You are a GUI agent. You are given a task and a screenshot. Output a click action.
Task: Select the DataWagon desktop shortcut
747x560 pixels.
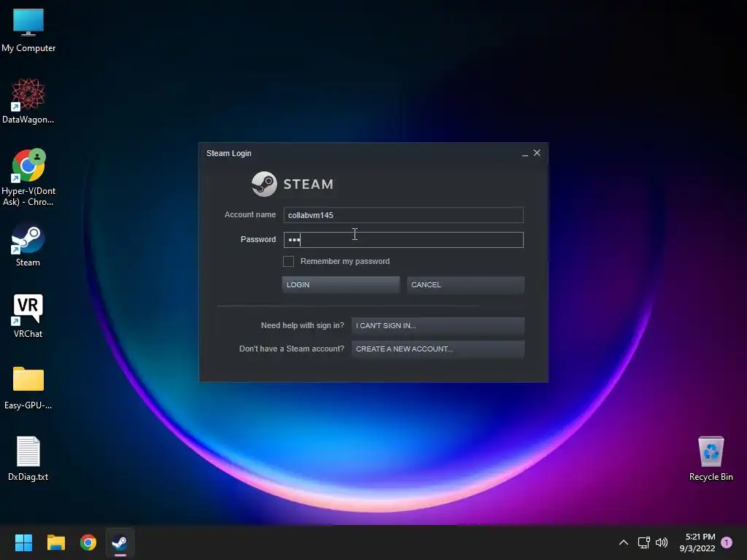28,101
